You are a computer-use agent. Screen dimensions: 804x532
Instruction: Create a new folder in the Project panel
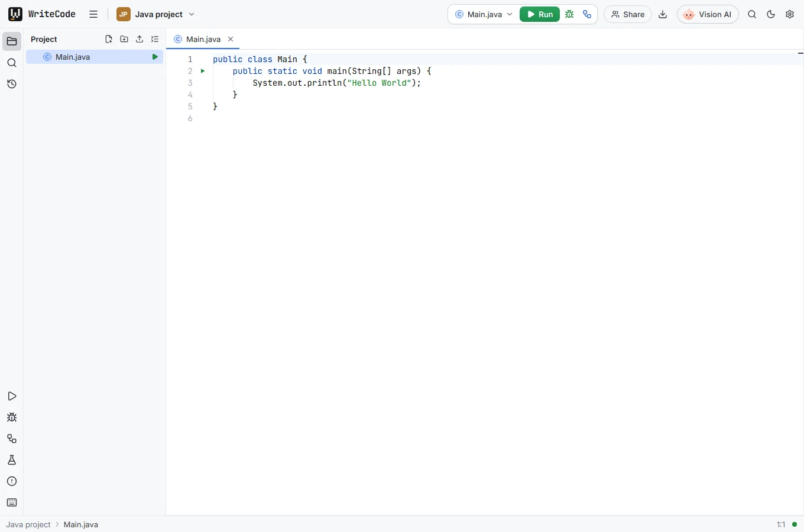[x=124, y=39]
